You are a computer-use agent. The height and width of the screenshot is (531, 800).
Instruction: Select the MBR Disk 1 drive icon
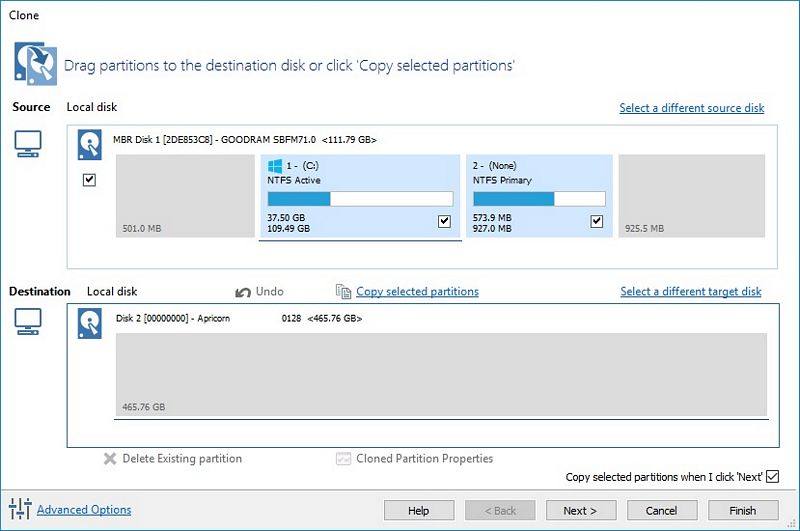[89, 145]
